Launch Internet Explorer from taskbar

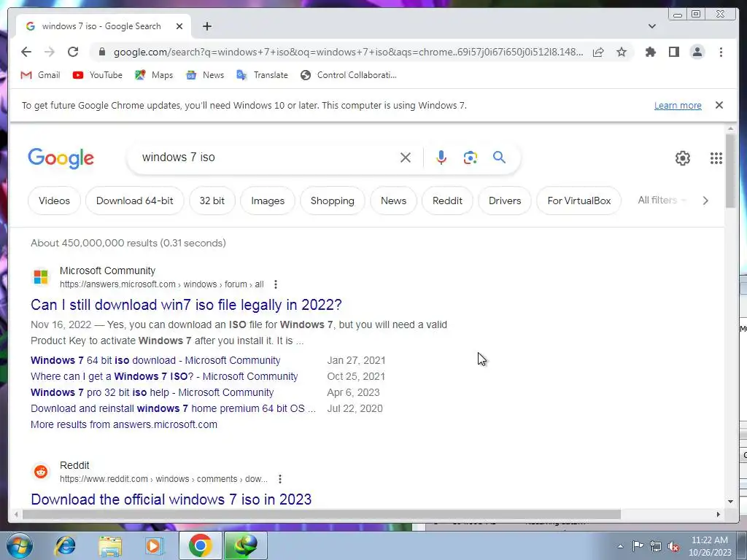[x=65, y=545]
